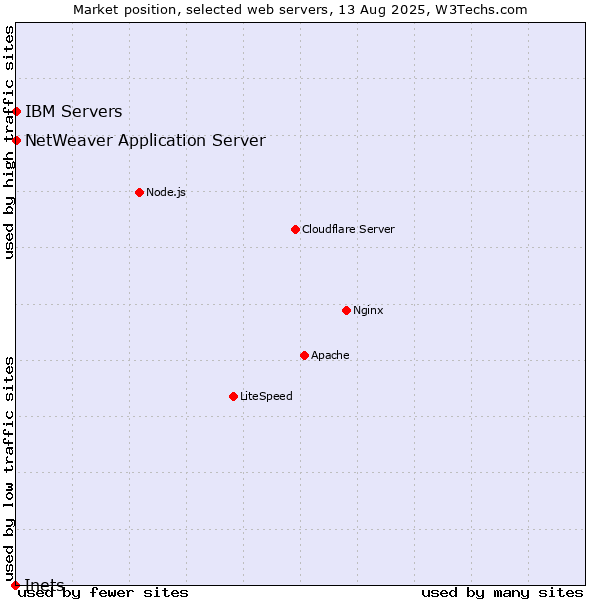This screenshot has width=600, height=600.
Task: Click the 'Inets' label text
Action: [x=44, y=585]
